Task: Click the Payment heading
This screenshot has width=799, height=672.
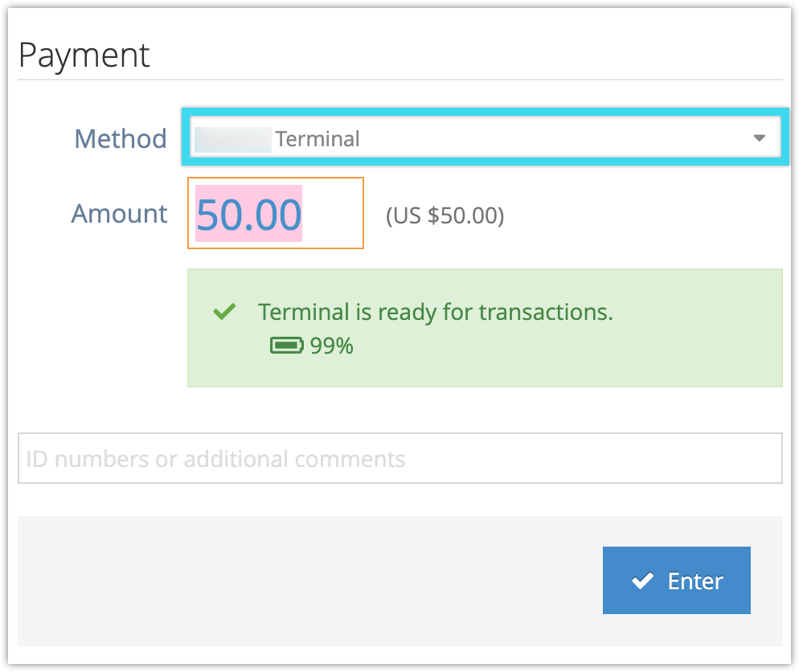Action: [x=84, y=56]
